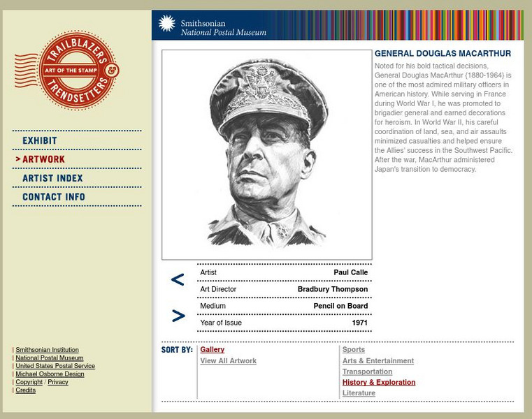The image size is (532, 419).
Task: Select the Sports gallery category
Action: coord(354,349)
